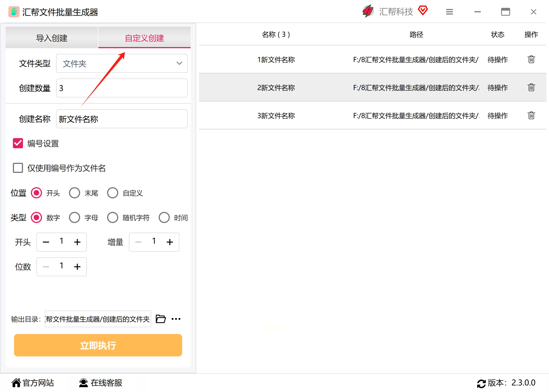Click the red VIP diamond icon

pyautogui.click(x=423, y=11)
